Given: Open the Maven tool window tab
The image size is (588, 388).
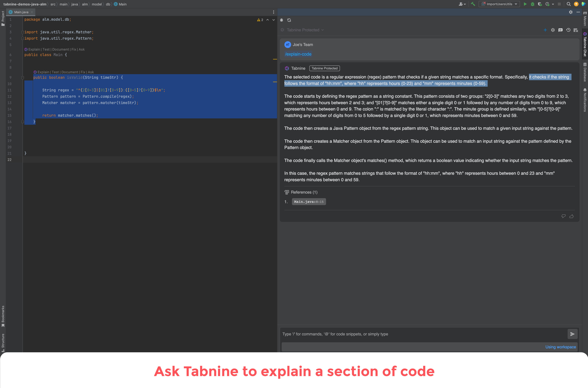Looking at the screenshot, I should [585, 18].
